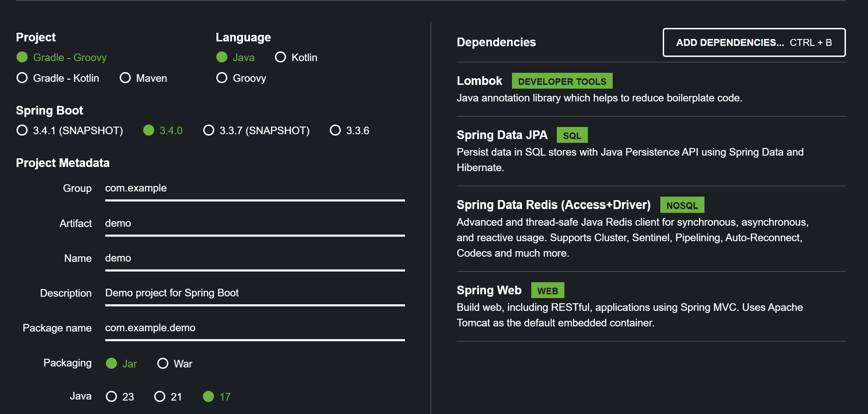Select Java version 23
The image size is (868, 414).
click(x=111, y=396)
